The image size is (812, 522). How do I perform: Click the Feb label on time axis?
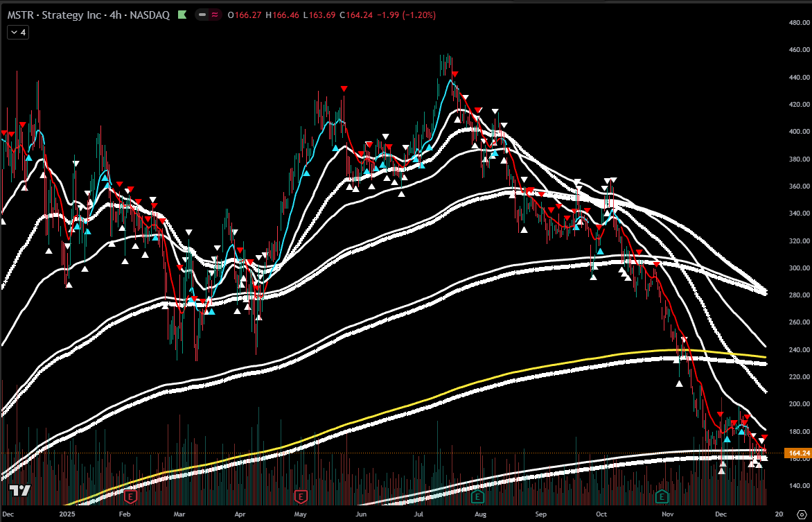click(x=125, y=514)
